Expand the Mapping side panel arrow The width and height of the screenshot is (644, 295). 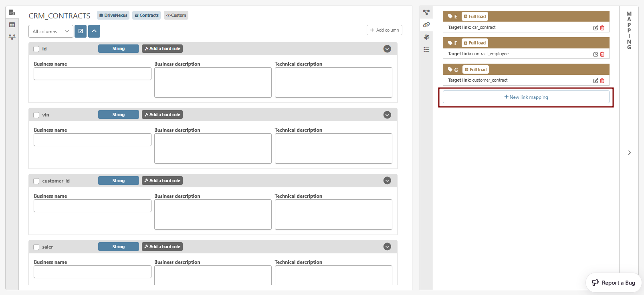coord(629,153)
